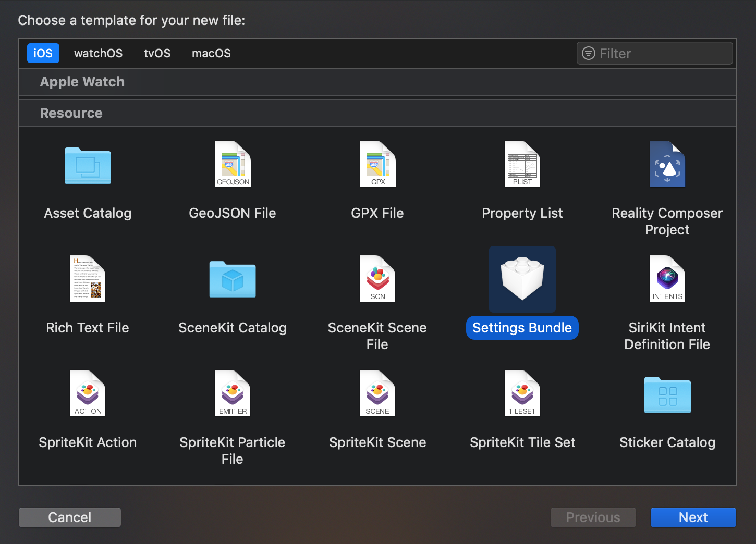Pick the SpriteKit Particle File EMITTER icon
The image size is (756, 544).
coord(233,393)
